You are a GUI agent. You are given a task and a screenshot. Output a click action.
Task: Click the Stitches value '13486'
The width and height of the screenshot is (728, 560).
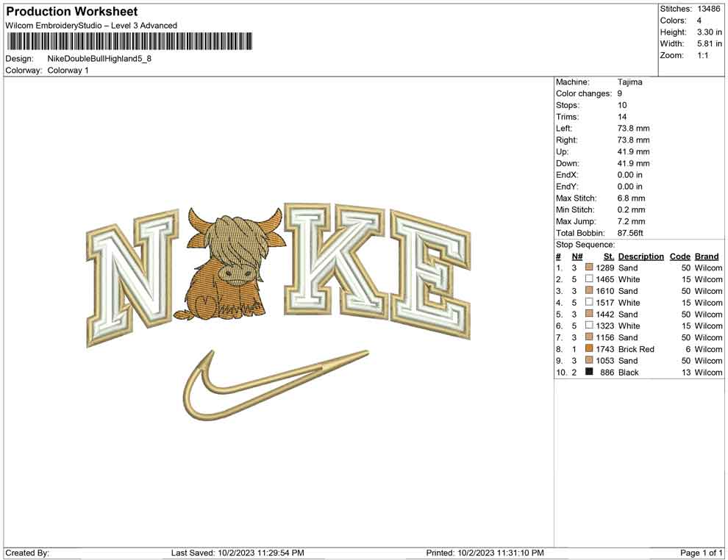point(708,9)
